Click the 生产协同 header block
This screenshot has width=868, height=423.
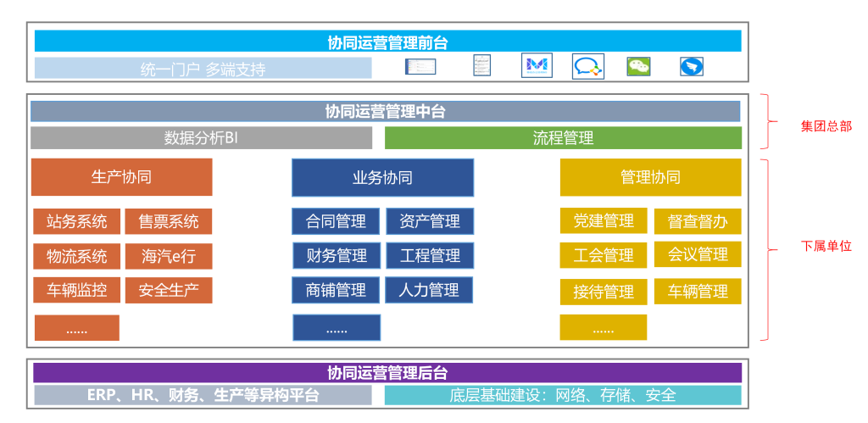point(121,177)
